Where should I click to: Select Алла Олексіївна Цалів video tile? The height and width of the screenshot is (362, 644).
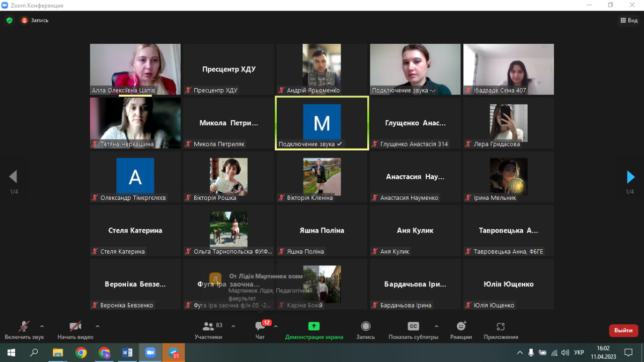[135, 69]
